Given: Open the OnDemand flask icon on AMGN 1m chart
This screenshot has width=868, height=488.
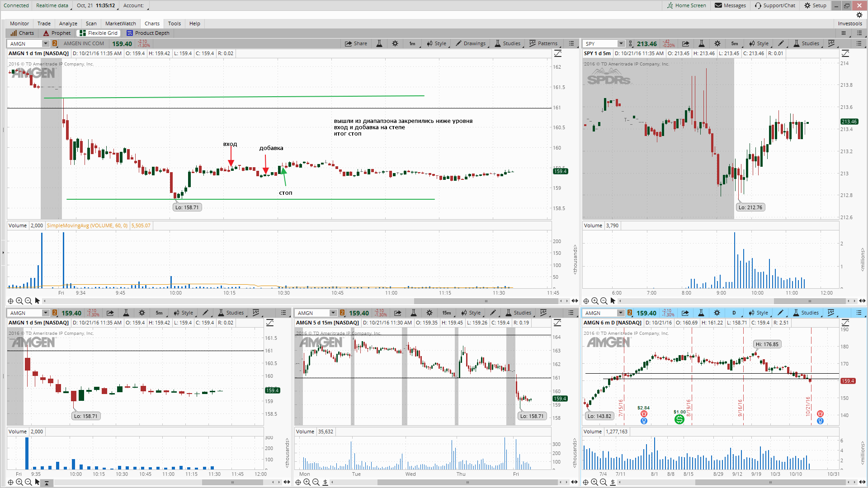Looking at the screenshot, I should 379,44.
